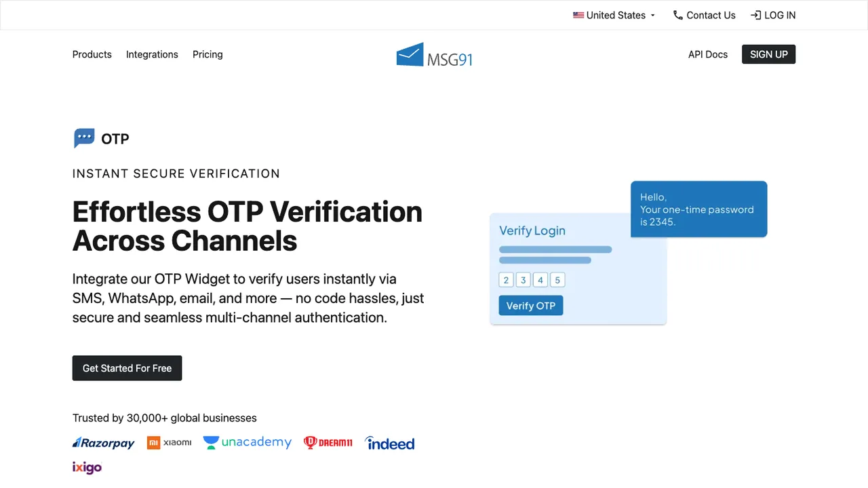
Task: Open the Contact Us link
Action: (704, 15)
